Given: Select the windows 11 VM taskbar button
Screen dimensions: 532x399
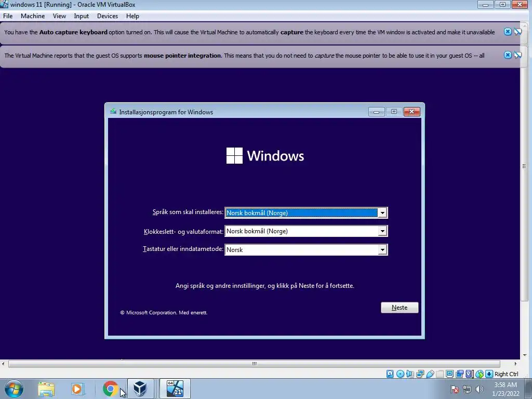Looking at the screenshot, I should 175,389.
